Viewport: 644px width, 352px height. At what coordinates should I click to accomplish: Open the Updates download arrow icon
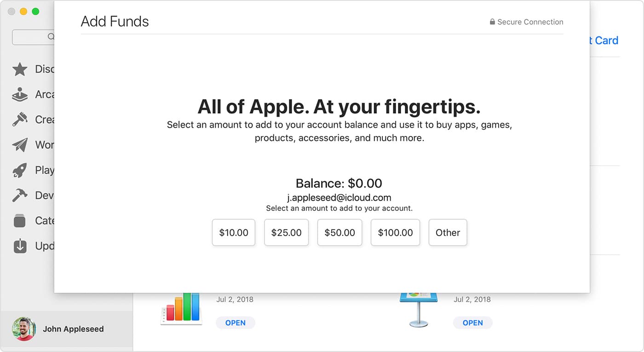[x=20, y=246]
